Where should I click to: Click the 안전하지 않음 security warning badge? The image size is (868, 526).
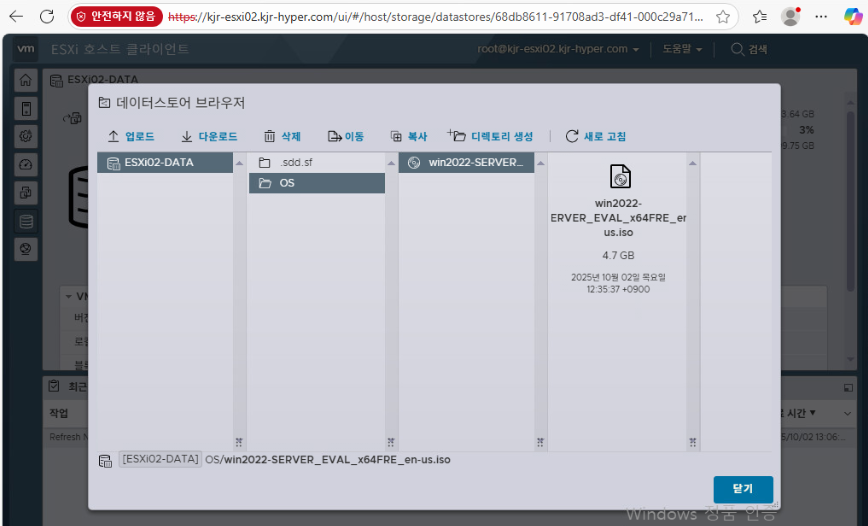coord(116,17)
